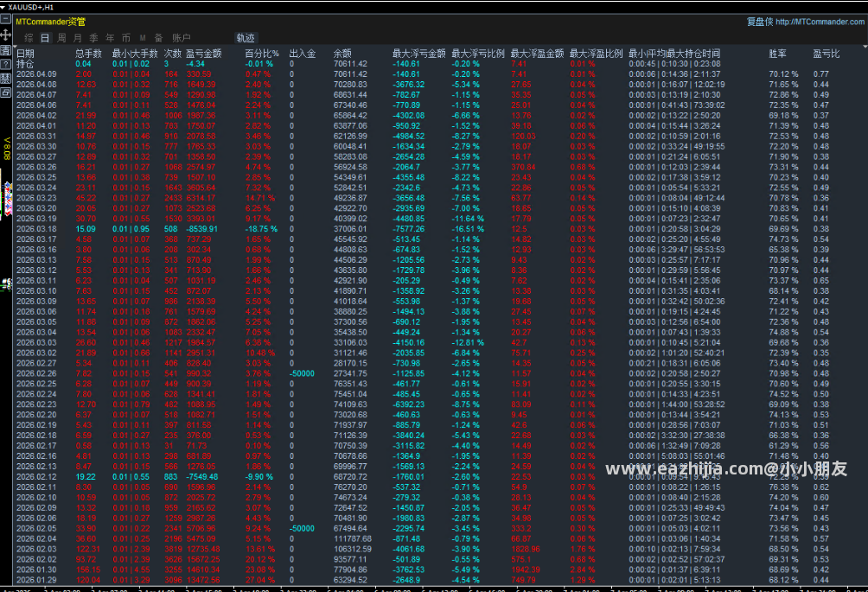Click the 复盘侠 label
868x592 pixels.
[x=759, y=22]
